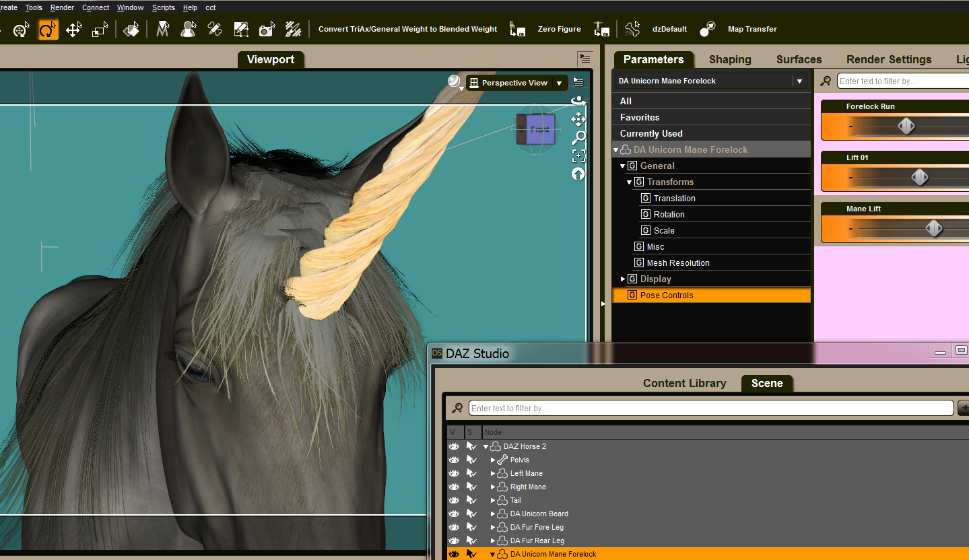The width and height of the screenshot is (969, 560).
Task: Select the Joint Editor bone-pencil tool
Action: (x=215, y=30)
